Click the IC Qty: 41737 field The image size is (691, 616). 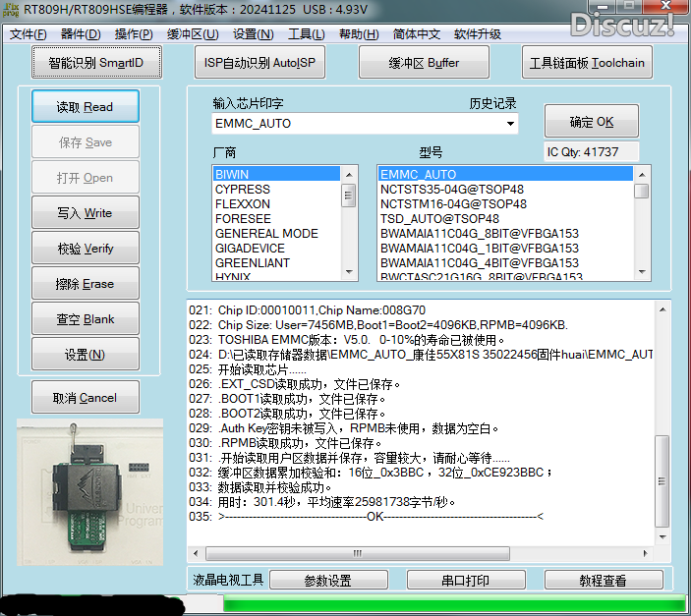tap(591, 151)
